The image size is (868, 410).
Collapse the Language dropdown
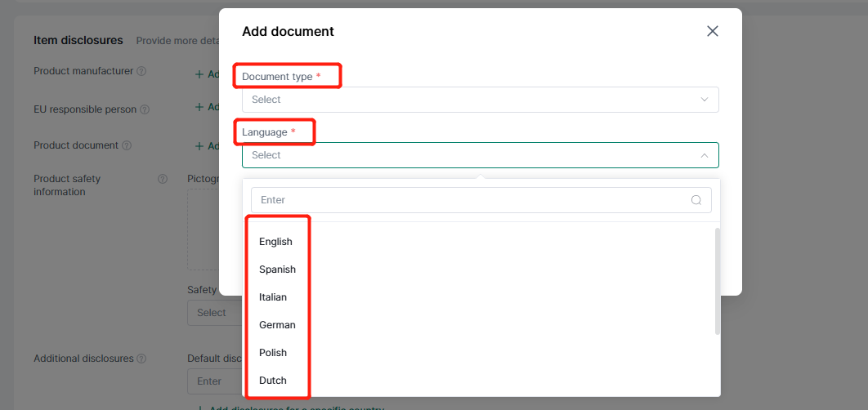704,155
